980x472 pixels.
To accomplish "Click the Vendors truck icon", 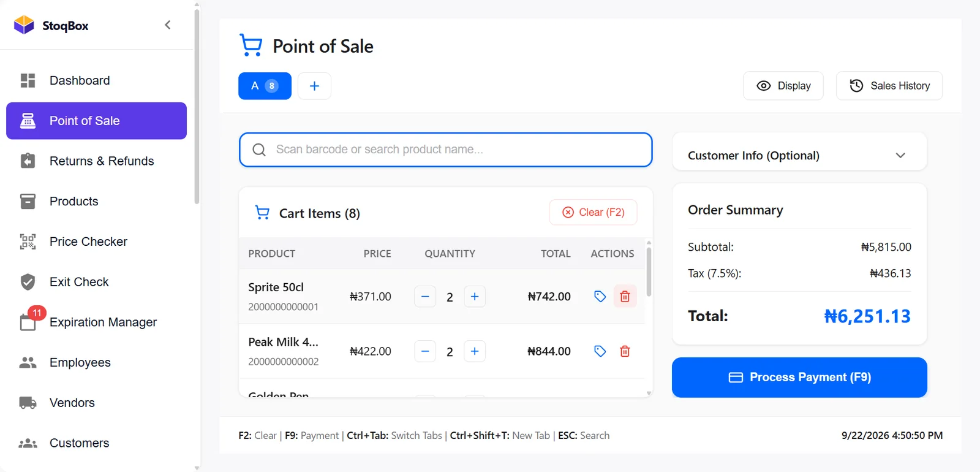I will [28, 403].
